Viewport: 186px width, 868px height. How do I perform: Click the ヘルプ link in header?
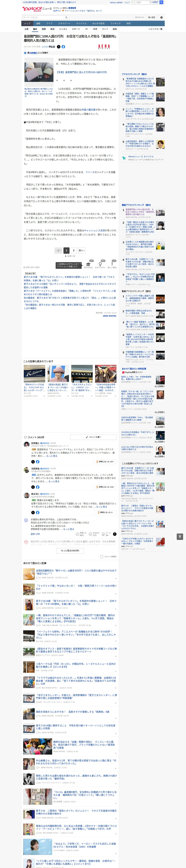[127, 2]
